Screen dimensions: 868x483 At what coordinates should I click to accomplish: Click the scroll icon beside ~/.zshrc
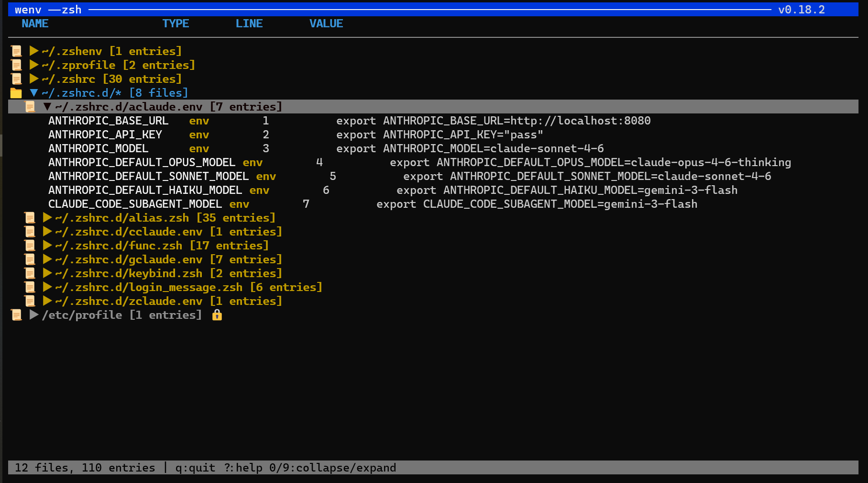coord(16,79)
